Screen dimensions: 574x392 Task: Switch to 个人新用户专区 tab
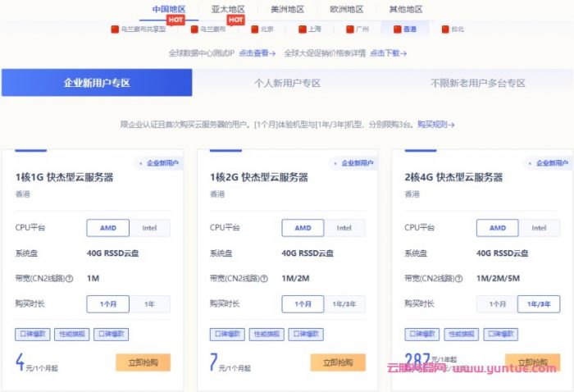(286, 83)
